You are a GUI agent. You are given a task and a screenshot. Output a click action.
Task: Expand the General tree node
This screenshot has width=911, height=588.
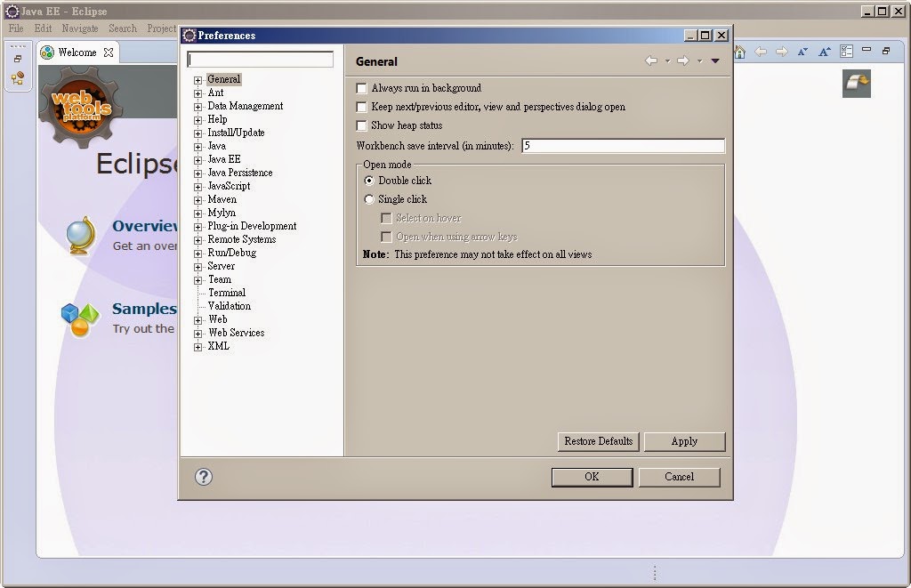coord(198,80)
